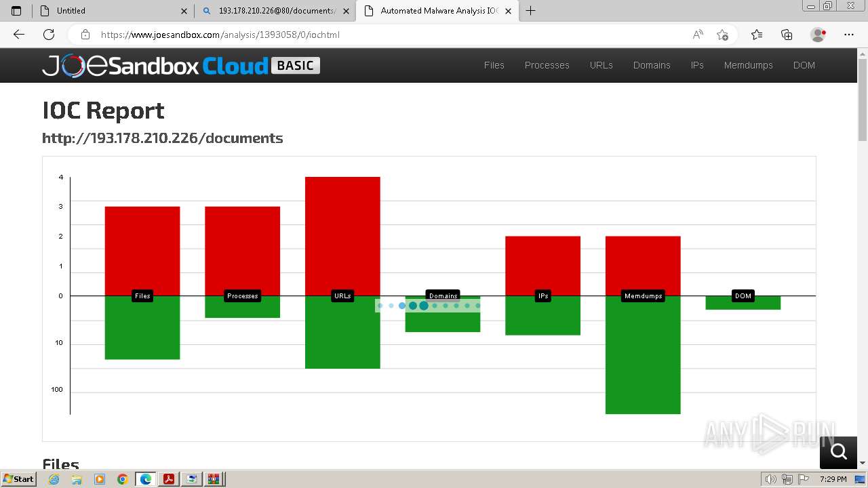Open File Explorer from taskbar
The height and width of the screenshot is (488, 868).
(x=77, y=479)
